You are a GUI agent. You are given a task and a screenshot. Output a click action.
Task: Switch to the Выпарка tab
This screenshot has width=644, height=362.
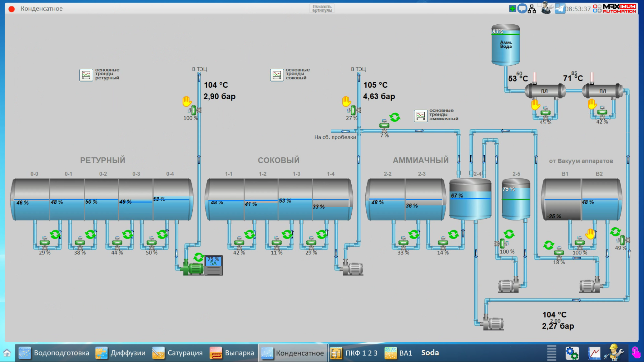coord(232,353)
